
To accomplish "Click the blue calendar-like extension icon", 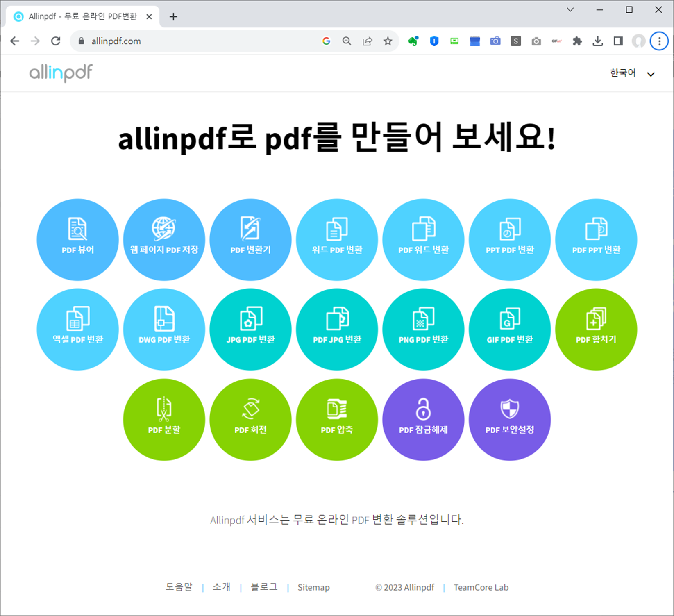I will point(475,41).
